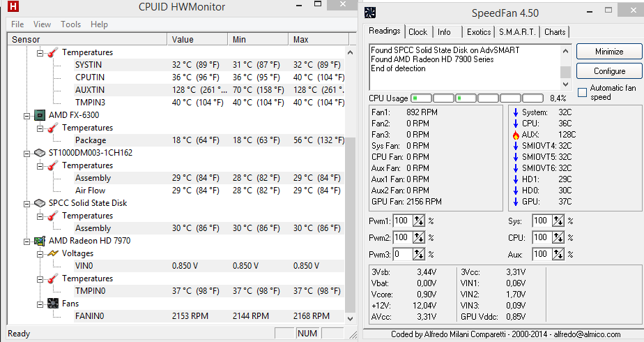Click the Max column header
The width and height of the screenshot is (644, 342).
point(319,40)
